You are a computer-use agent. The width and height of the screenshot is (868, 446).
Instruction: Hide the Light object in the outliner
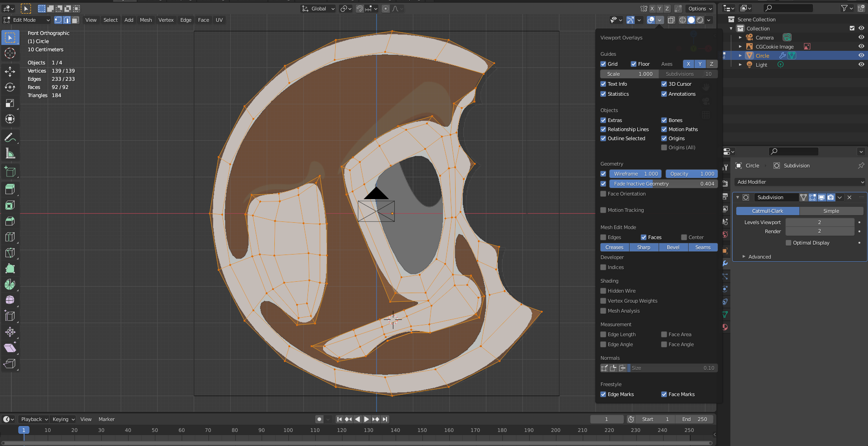[862, 64]
